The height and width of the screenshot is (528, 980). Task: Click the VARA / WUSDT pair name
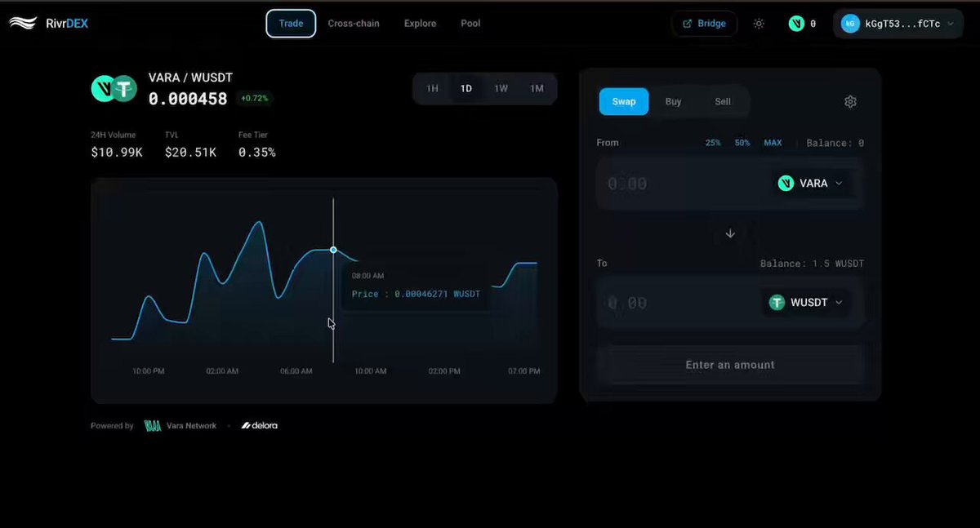[190, 78]
